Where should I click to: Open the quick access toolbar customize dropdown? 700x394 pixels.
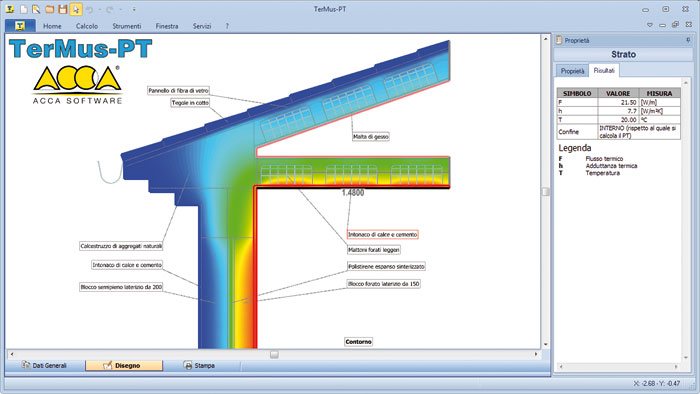click(x=134, y=9)
